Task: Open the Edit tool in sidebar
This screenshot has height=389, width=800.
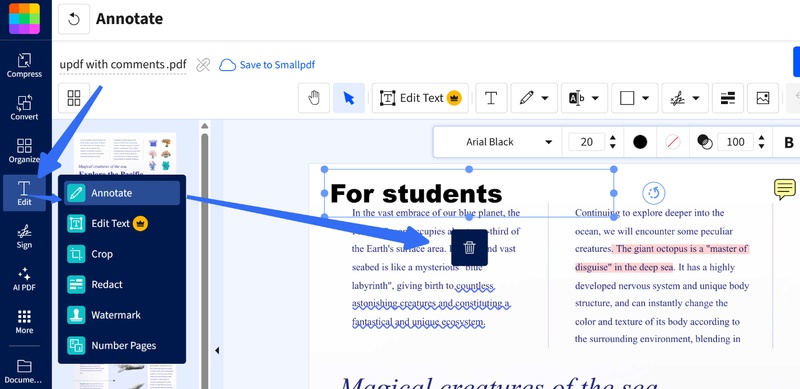Action: pos(24,193)
